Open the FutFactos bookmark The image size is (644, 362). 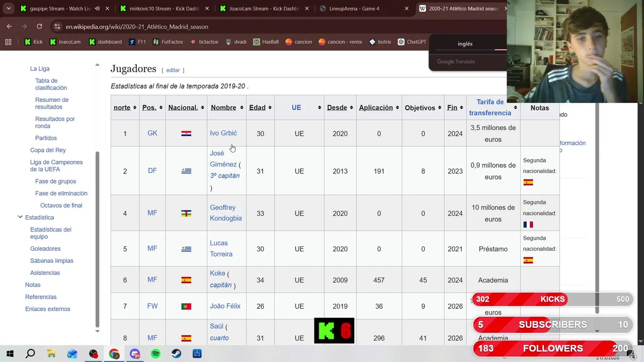click(168, 42)
